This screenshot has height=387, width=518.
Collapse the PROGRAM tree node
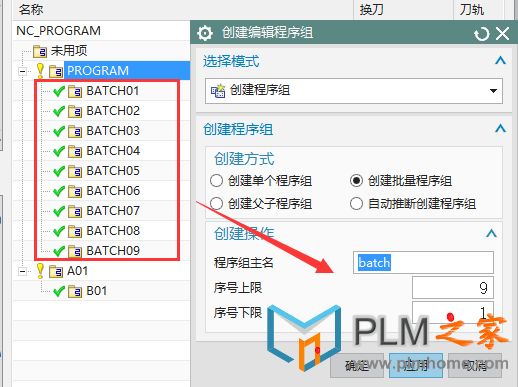click(x=22, y=71)
